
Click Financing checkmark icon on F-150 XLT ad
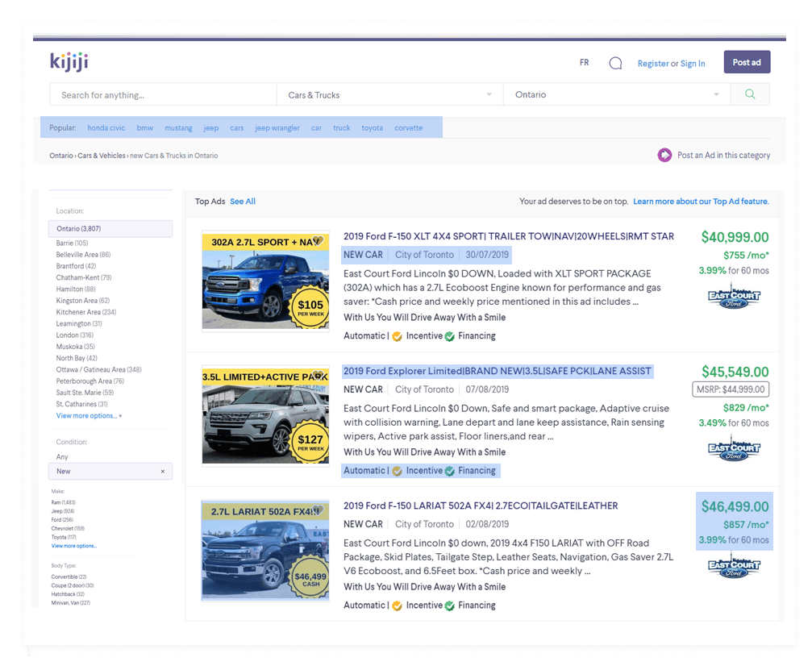click(x=449, y=336)
